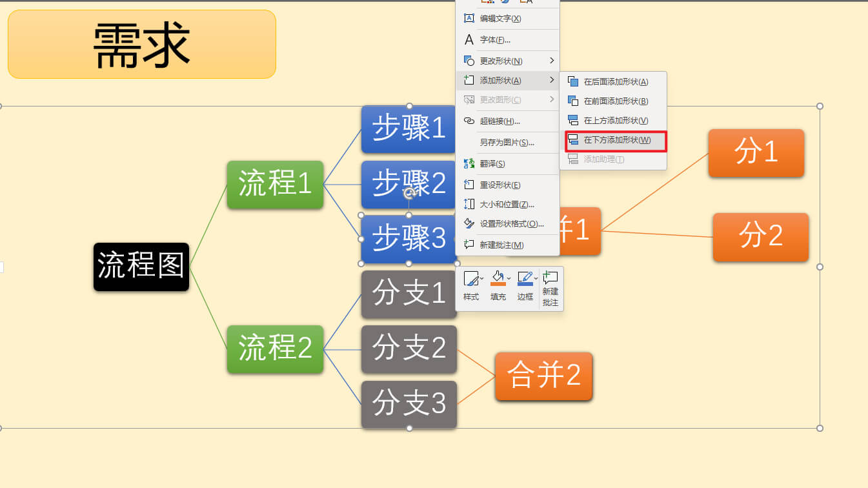
Task: Choose 重设形状(E) to reset the shape
Action: (x=507, y=185)
